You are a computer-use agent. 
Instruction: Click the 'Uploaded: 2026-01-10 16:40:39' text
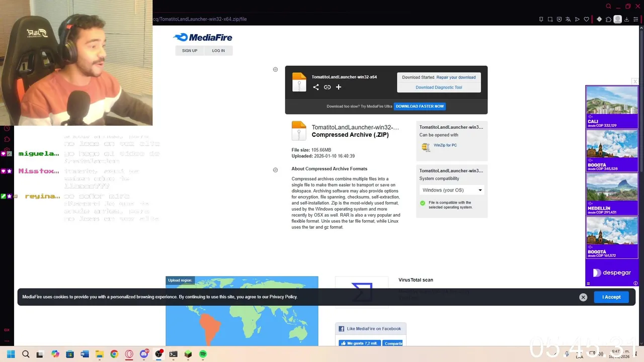[323, 156]
